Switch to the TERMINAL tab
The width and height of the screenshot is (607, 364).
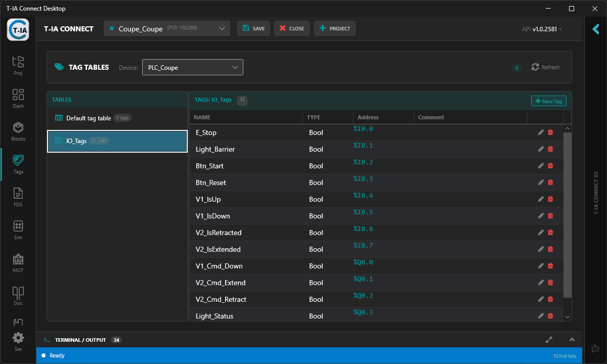565,355
